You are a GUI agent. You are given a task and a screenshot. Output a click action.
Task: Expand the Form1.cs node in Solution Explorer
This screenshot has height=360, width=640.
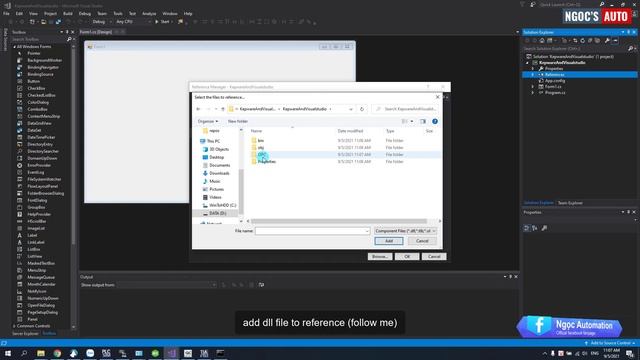[533, 87]
